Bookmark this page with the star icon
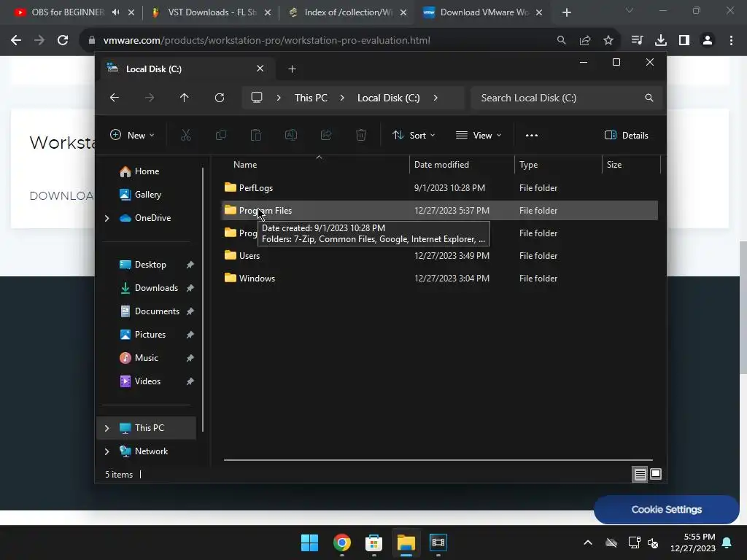 tap(608, 41)
